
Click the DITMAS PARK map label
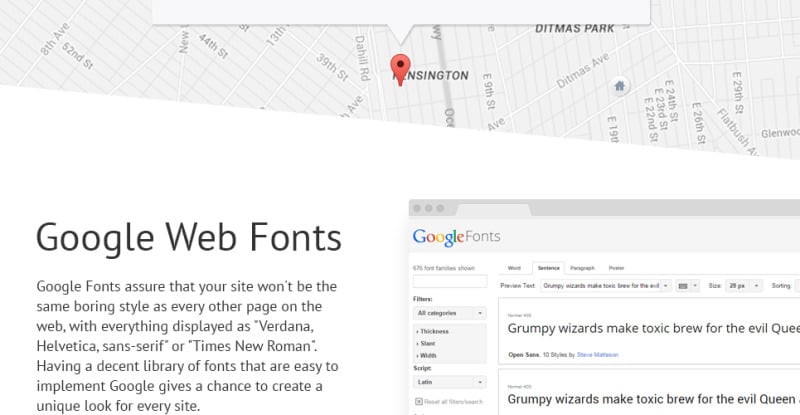[x=574, y=29]
